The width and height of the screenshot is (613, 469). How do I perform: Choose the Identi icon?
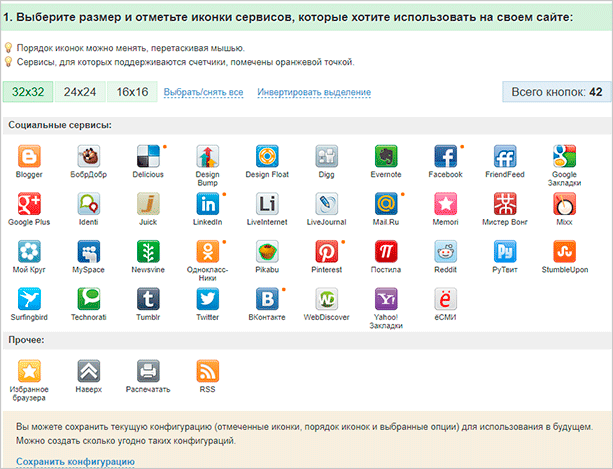click(x=89, y=204)
